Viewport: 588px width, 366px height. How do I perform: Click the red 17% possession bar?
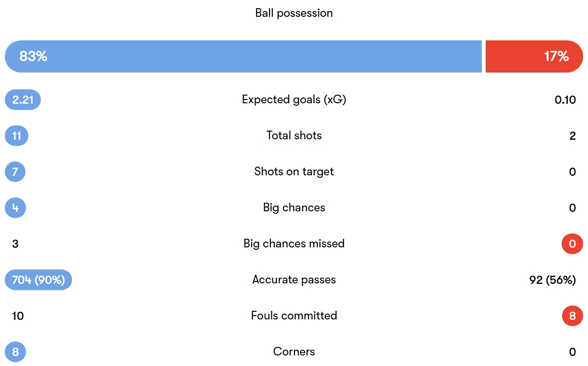[534, 57]
